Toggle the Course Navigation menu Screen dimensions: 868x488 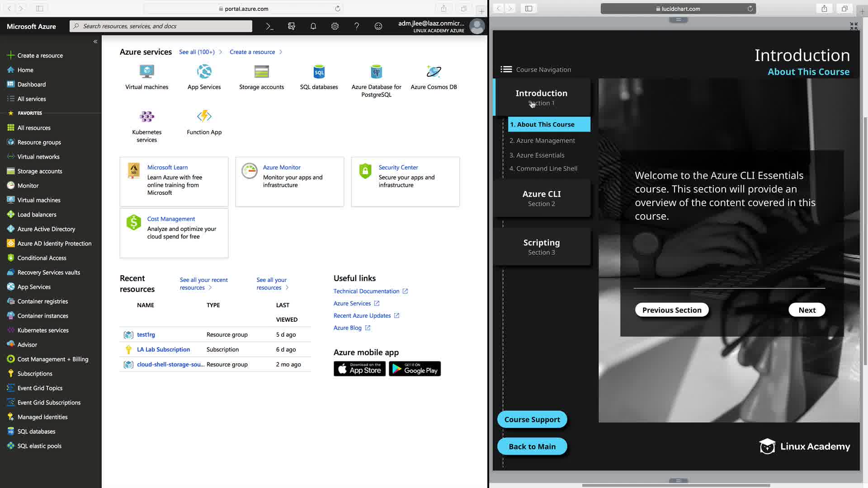[x=506, y=69]
